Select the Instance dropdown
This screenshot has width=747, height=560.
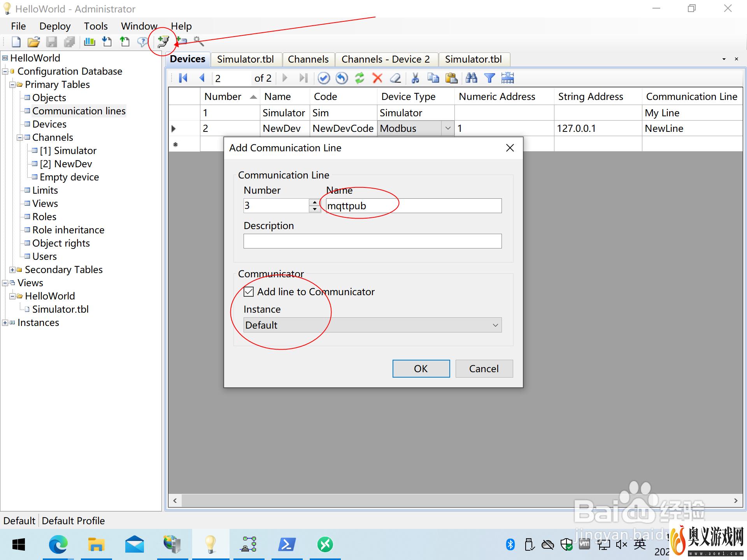[x=372, y=325]
